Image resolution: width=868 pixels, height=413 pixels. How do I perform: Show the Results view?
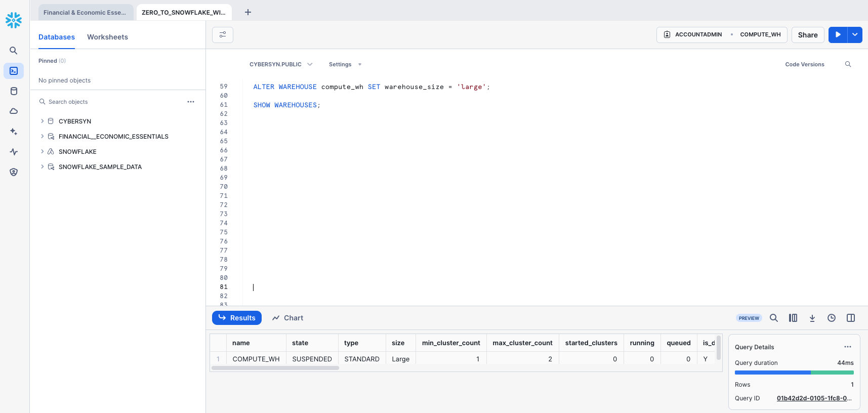click(x=237, y=318)
